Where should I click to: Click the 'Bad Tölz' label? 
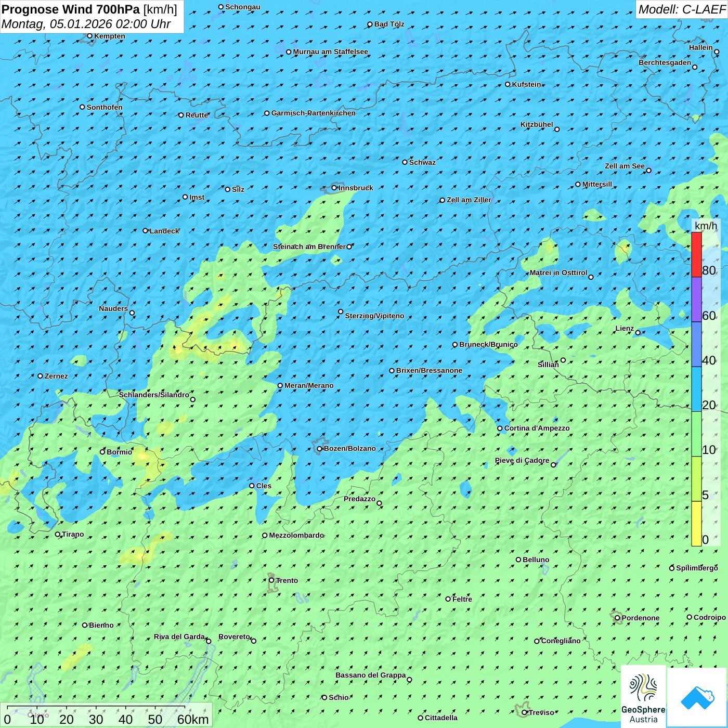pos(389,24)
